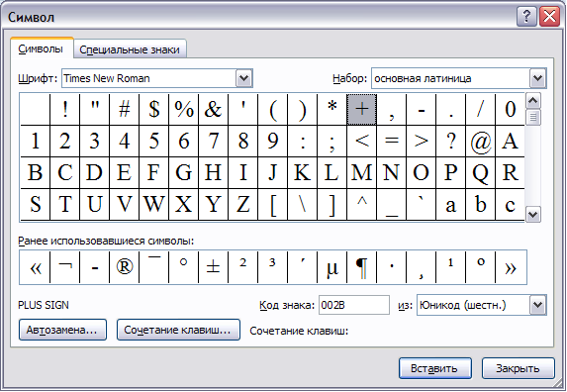Click the Вставить button
The width and height of the screenshot is (567, 392).
(435, 368)
